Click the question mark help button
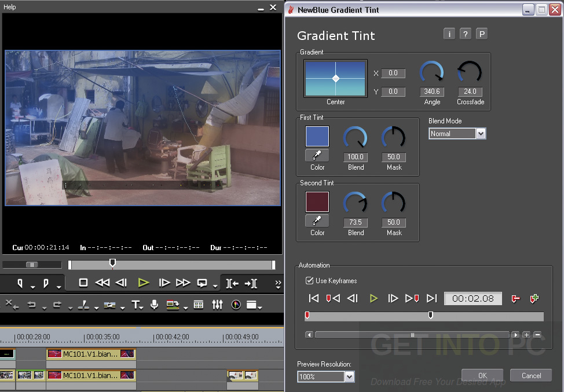 pos(466,34)
